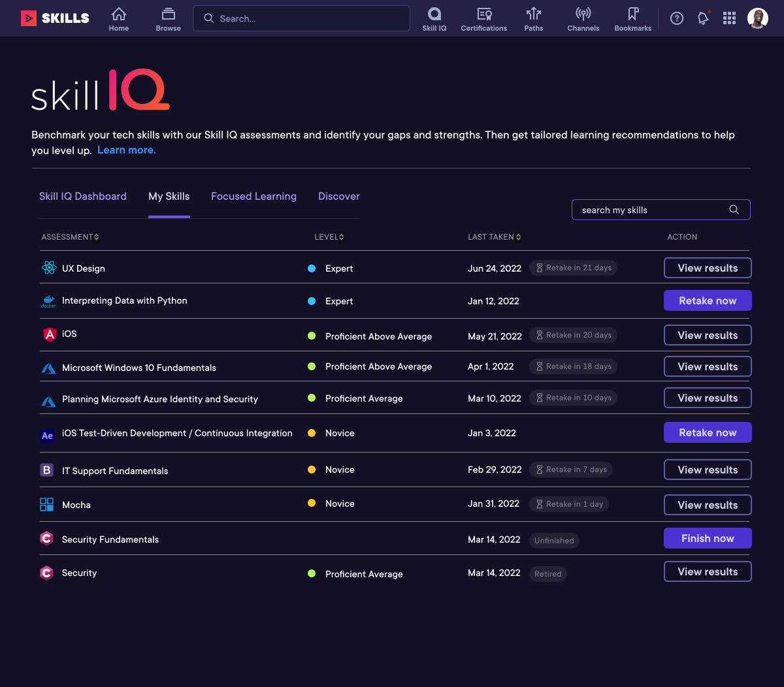Follow the Learn more link
The image size is (784, 687).
tap(127, 150)
